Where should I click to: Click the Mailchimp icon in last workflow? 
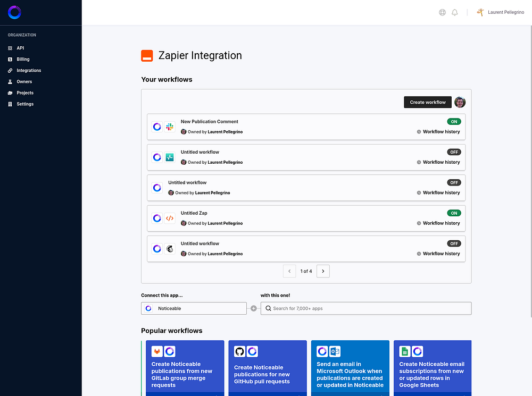[170, 249]
